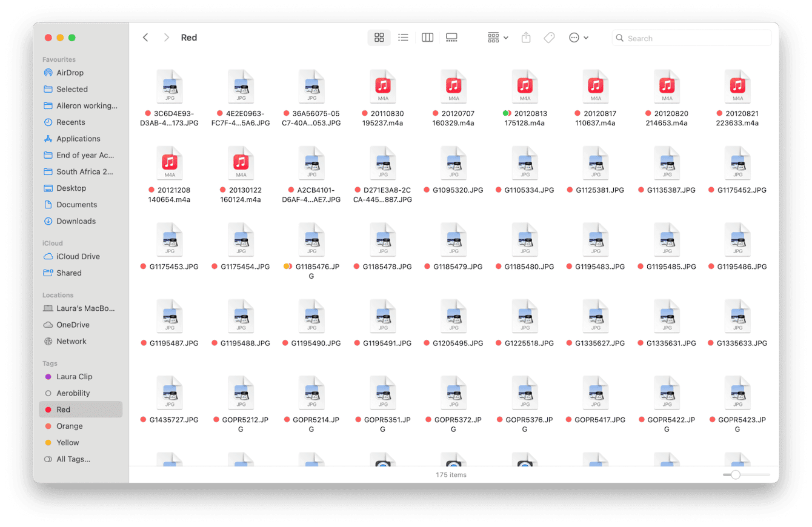
Task: Open AirDrop from the sidebar
Action: tap(68, 72)
